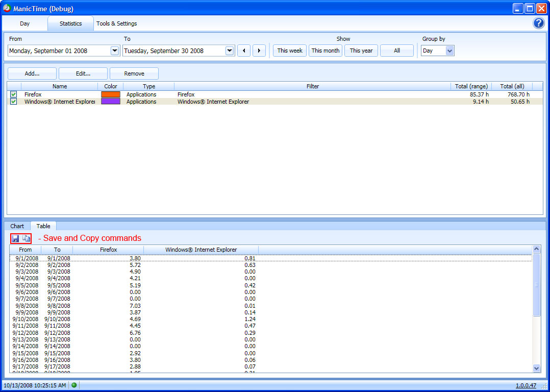
Task: Show This month range
Action: tap(326, 51)
